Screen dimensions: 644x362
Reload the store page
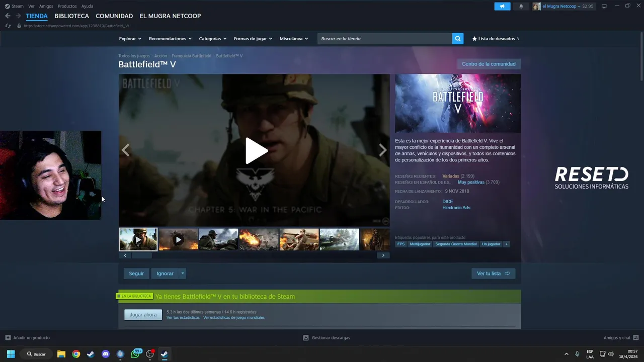[x=8, y=26]
